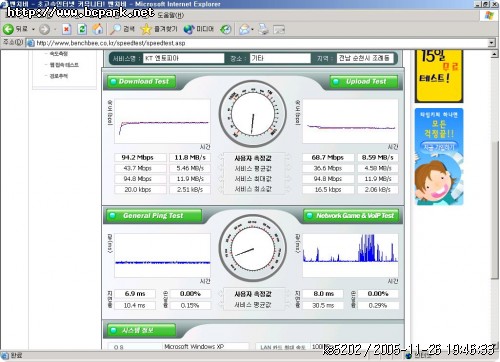This screenshot has width=500, height=362.
Task: Open the Help menu 도움말(H)
Action: point(170,15)
